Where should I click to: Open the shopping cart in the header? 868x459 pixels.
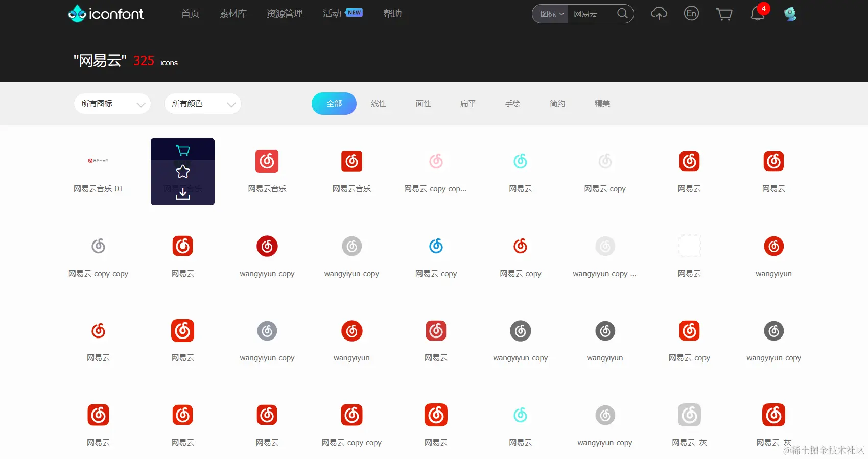click(724, 14)
